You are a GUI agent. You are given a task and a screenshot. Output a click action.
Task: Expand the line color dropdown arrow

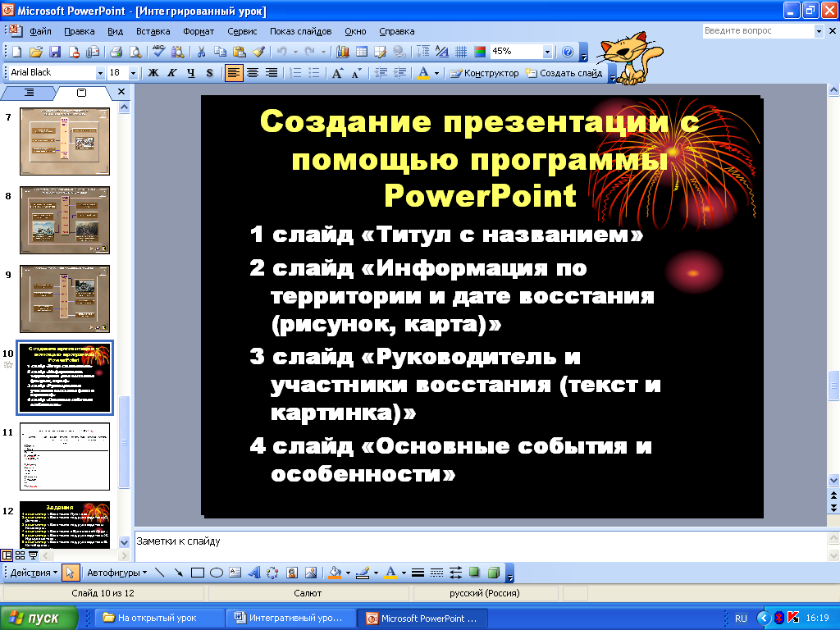click(376, 573)
